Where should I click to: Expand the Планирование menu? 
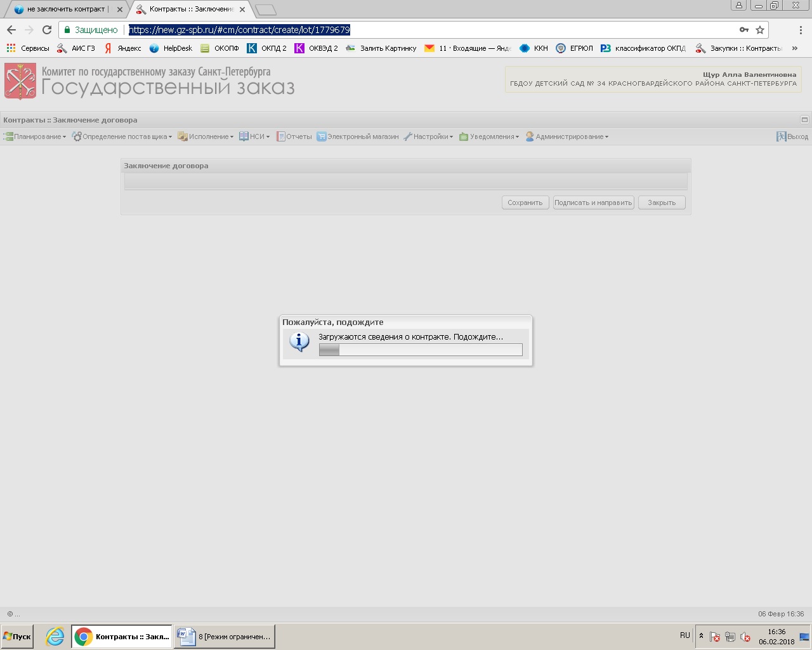point(35,136)
